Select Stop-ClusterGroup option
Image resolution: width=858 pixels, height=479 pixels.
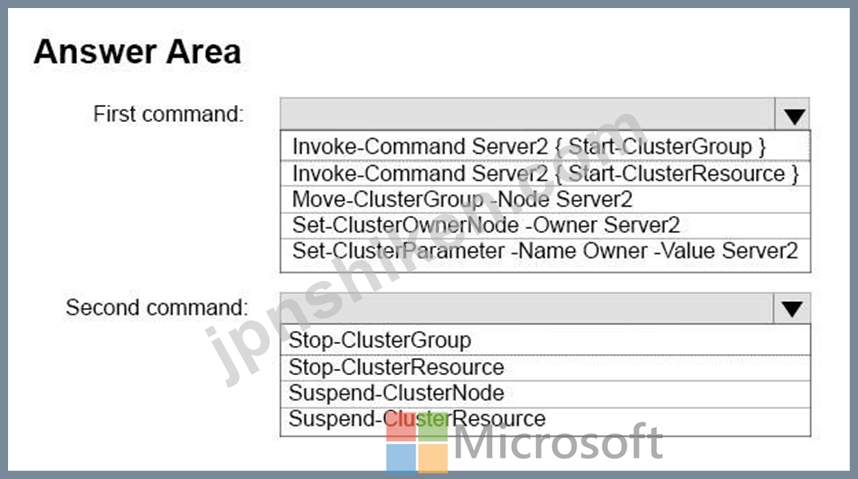pyautogui.click(x=545, y=340)
